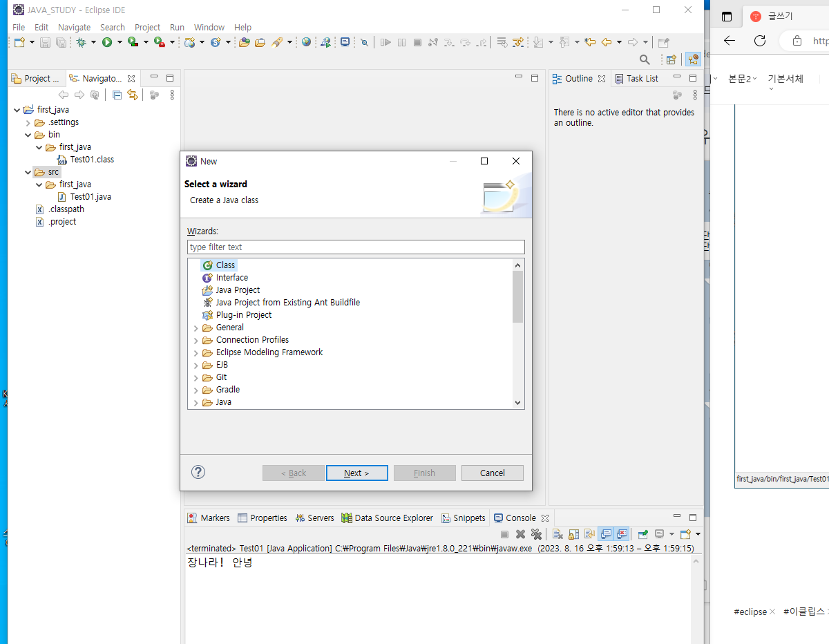Viewport: 829px width, 644px height.
Task: Switch to the Data Source Explorer tab
Action: (x=388, y=518)
